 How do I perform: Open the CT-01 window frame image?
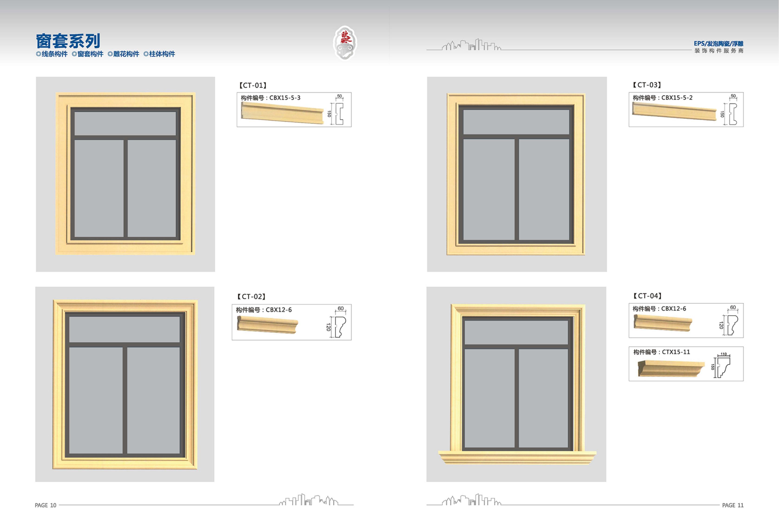point(125,174)
